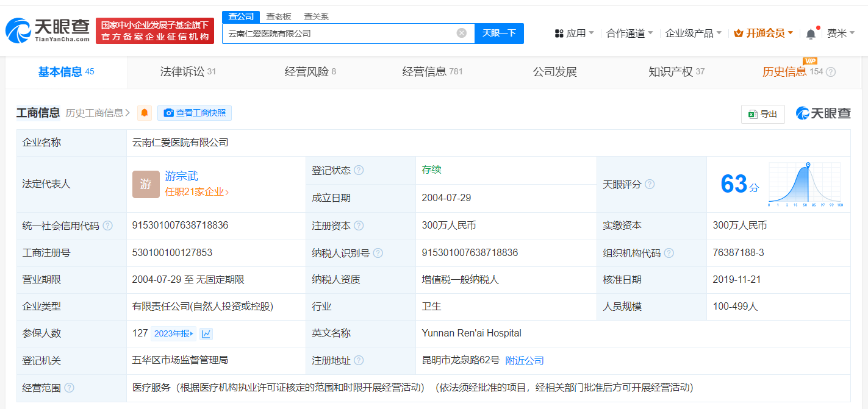Open the 游宗武 legal representative link
Screen dimensions: 868x409
181,177
